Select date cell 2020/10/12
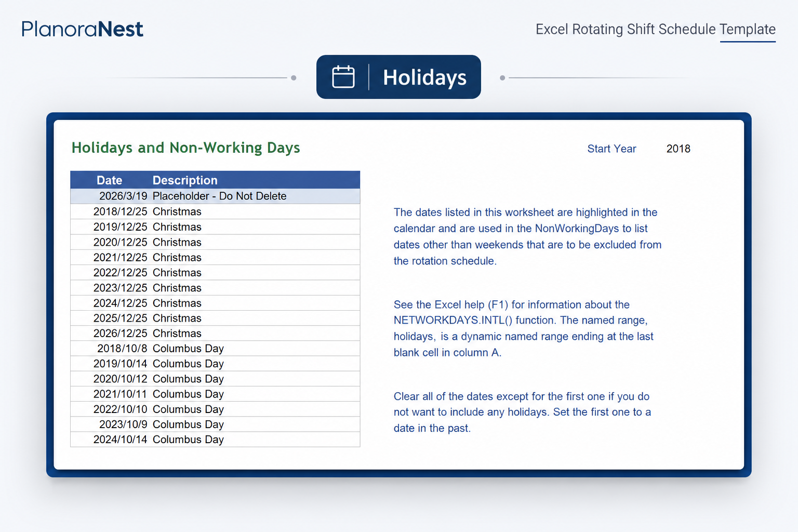Viewport: 798px width, 532px height. [x=121, y=379]
